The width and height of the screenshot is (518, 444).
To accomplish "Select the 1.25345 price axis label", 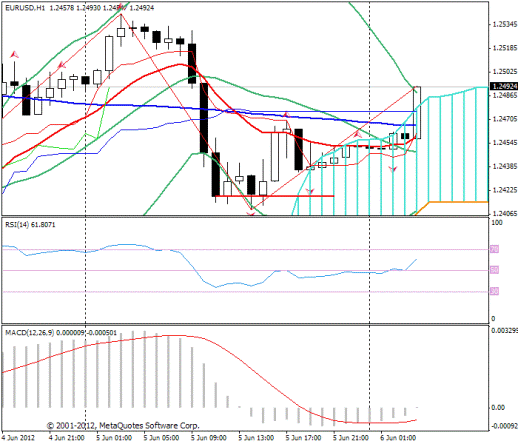I will click(x=505, y=24).
